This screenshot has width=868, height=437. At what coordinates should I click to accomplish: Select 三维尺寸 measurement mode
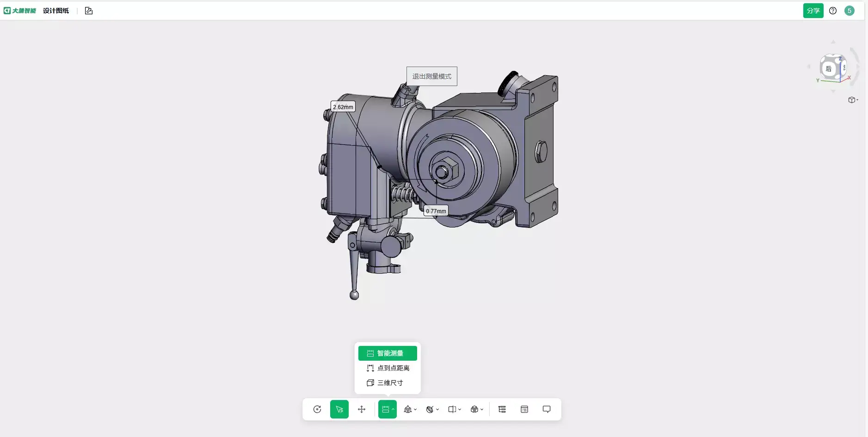[x=388, y=382]
